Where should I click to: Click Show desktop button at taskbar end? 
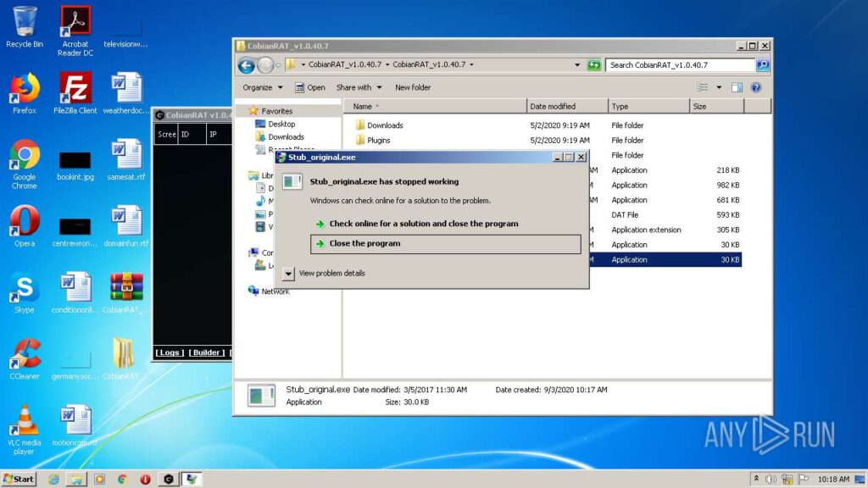coord(861,480)
